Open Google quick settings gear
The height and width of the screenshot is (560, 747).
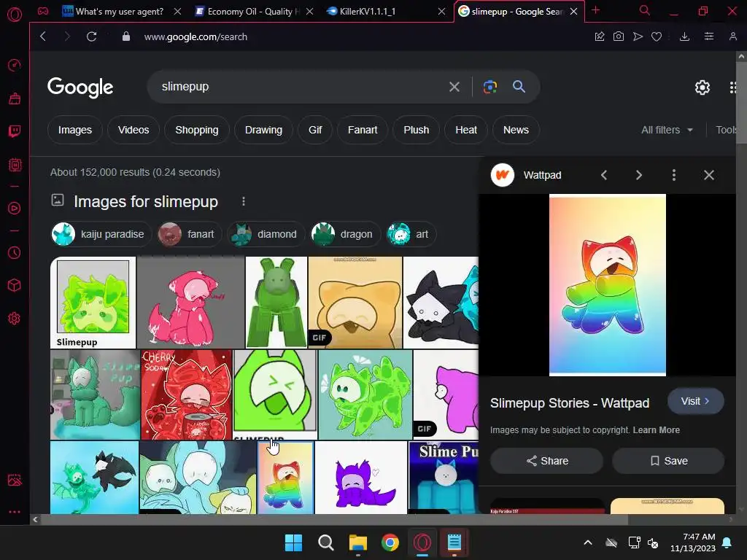(703, 87)
